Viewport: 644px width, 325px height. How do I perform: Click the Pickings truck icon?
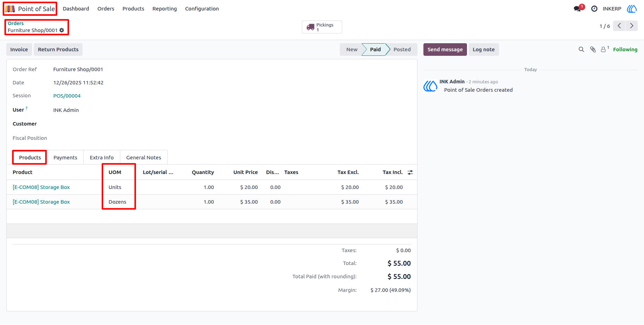click(x=310, y=27)
